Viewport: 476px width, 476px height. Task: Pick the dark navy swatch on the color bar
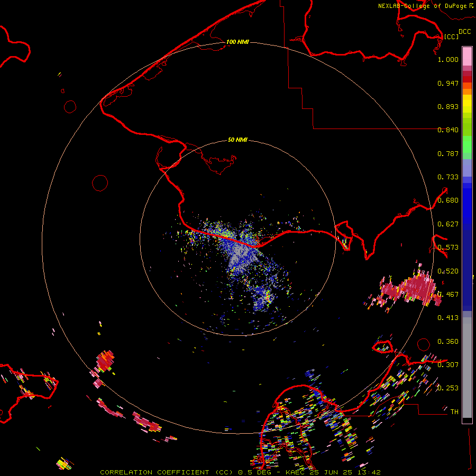pyautogui.click(x=467, y=270)
